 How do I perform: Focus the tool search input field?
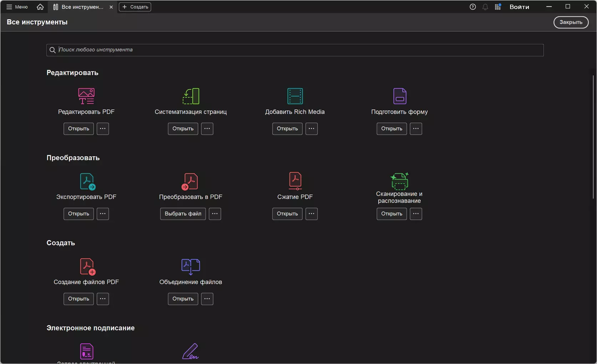click(295, 50)
